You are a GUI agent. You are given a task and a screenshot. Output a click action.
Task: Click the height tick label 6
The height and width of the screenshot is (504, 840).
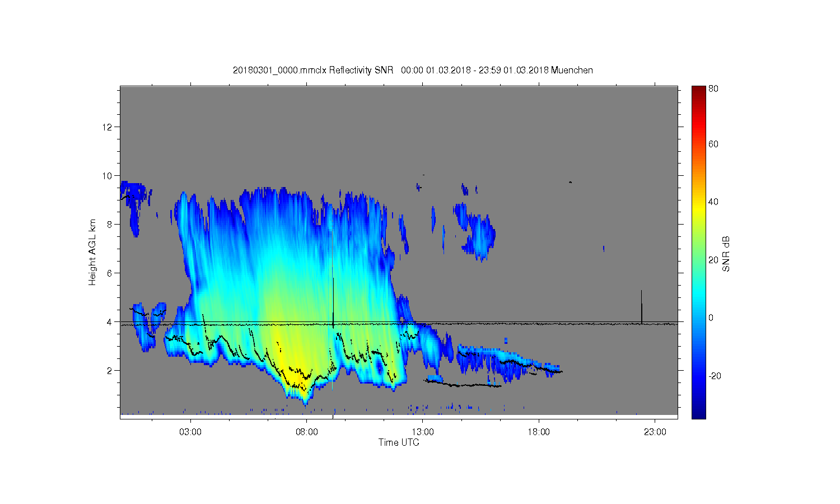tap(110, 273)
